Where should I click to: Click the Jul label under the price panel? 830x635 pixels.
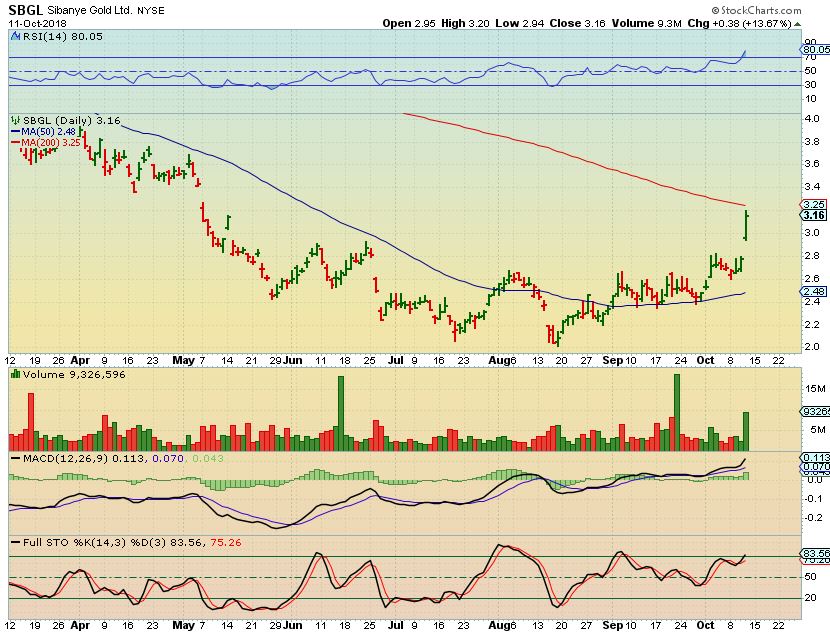click(x=395, y=360)
